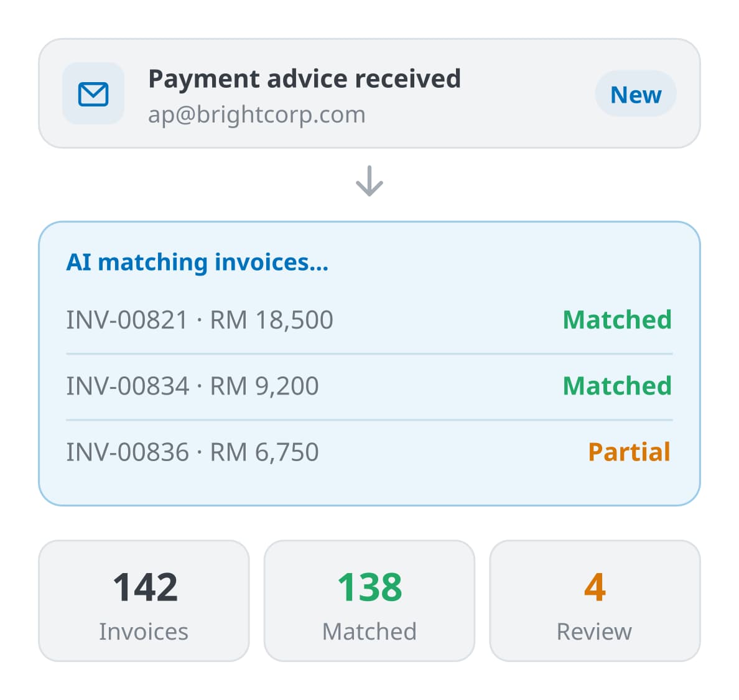The image size is (739, 700).
Task: Click the AI matching invoices header
Action: (x=197, y=262)
